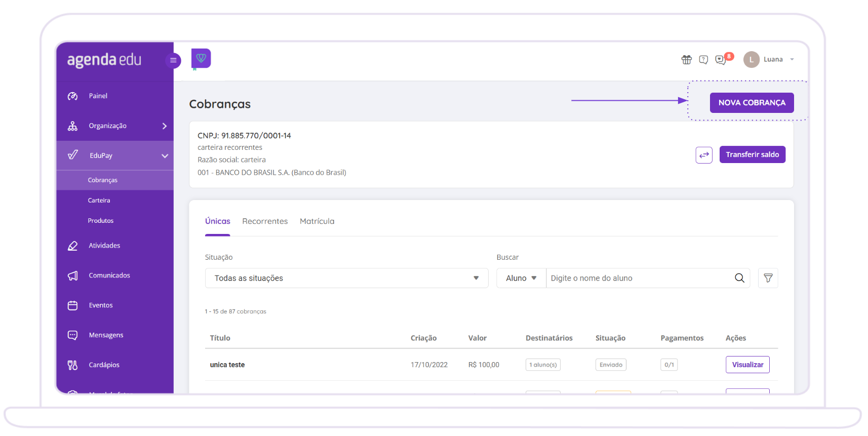Screen dimensions: 868x436
Task: Click the agenda edu logo
Action: point(104,60)
